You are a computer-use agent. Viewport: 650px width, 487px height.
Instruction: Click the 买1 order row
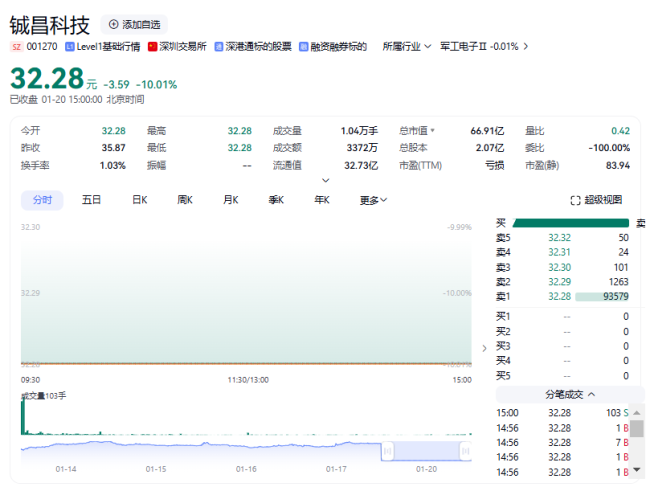click(563, 317)
